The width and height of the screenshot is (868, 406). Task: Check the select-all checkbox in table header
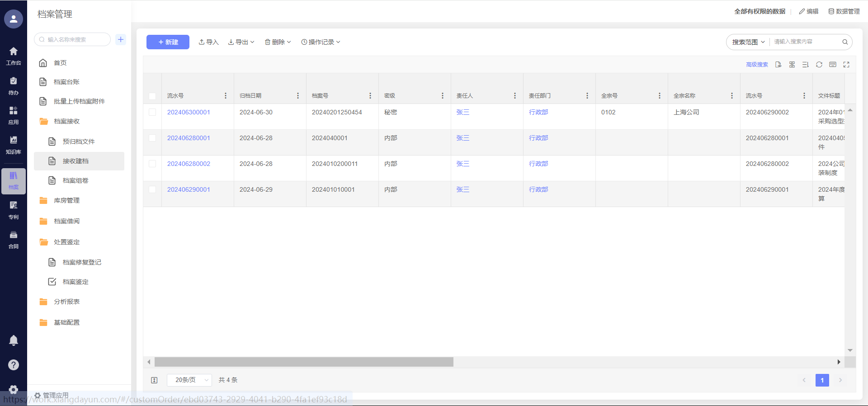click(x=152, y=96)
